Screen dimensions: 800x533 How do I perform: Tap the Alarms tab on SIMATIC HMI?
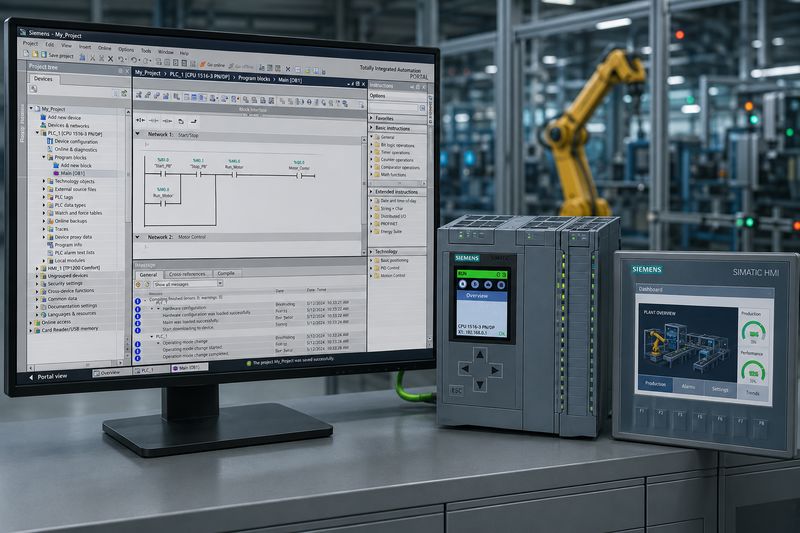point(688,386)
